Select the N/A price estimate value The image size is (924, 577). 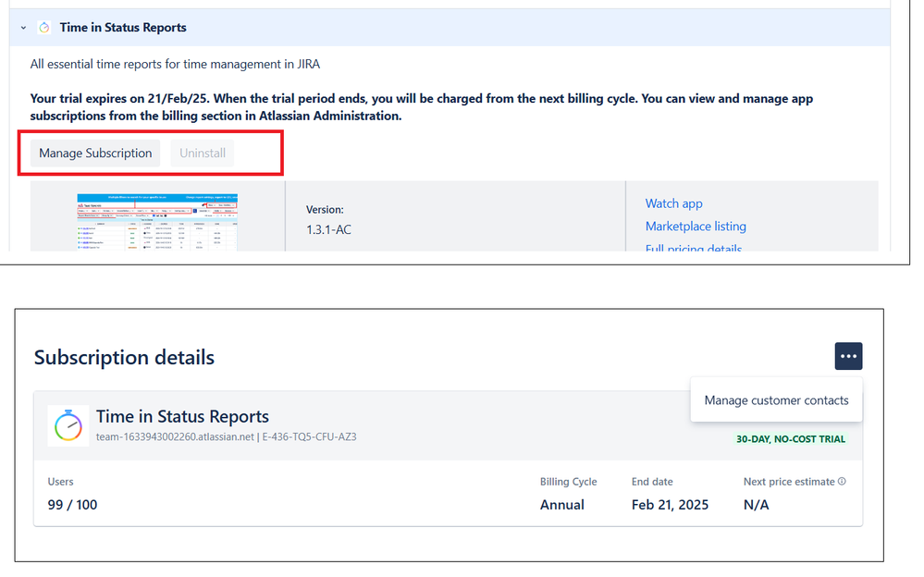[x=756, y=505]
